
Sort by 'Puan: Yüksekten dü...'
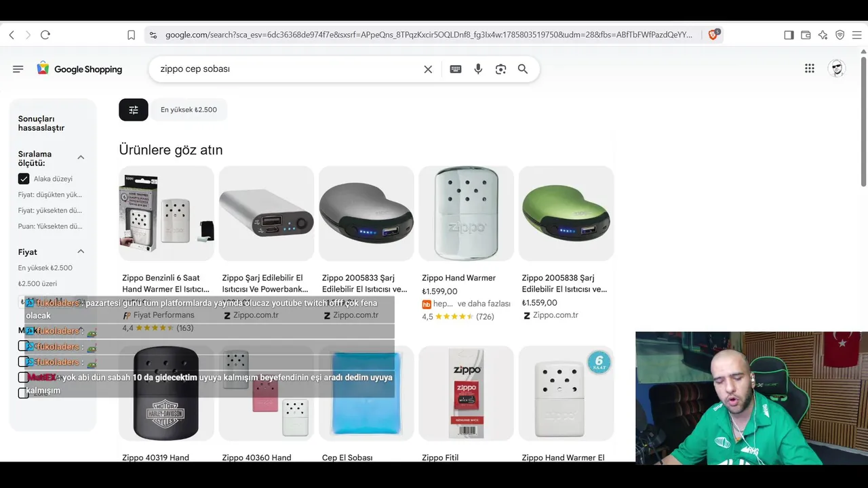coord(50,226)
